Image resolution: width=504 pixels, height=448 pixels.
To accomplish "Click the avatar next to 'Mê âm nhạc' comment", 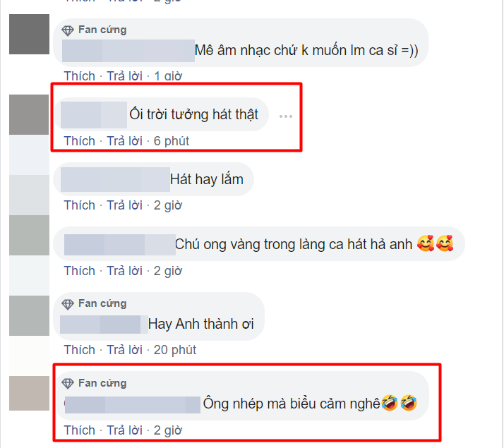I will [29, 34].
